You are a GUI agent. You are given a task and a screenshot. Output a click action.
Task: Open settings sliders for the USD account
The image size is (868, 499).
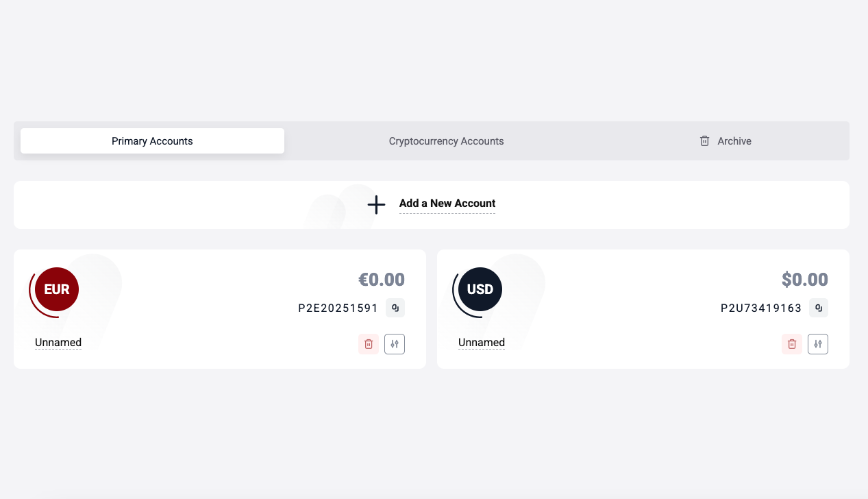818,344
